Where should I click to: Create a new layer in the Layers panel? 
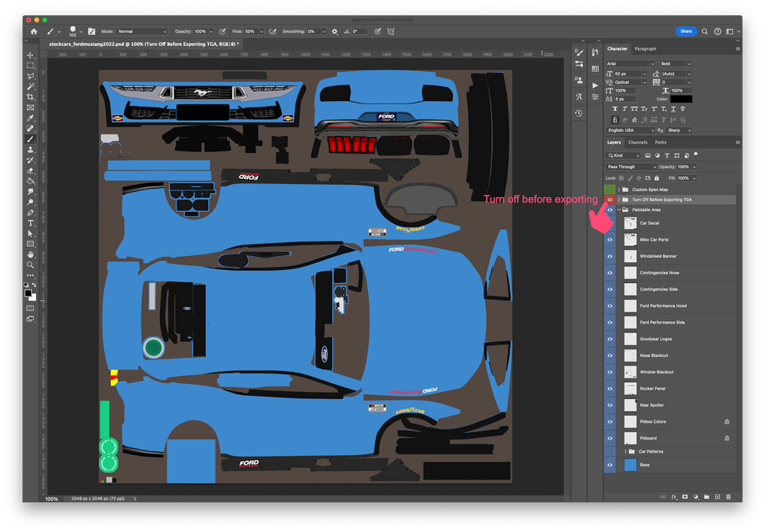click(x=718, y=497)
